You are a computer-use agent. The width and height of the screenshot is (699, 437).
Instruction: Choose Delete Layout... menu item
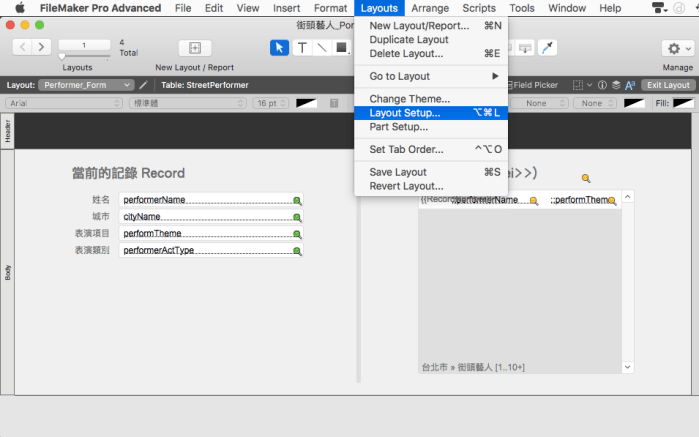pyautogui.click(x=431, y=54)
